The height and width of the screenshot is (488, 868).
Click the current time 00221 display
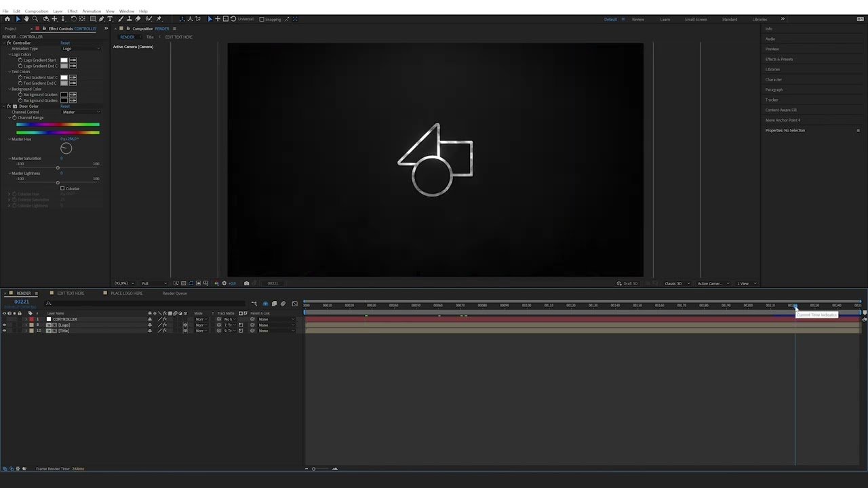coord(22,302)
